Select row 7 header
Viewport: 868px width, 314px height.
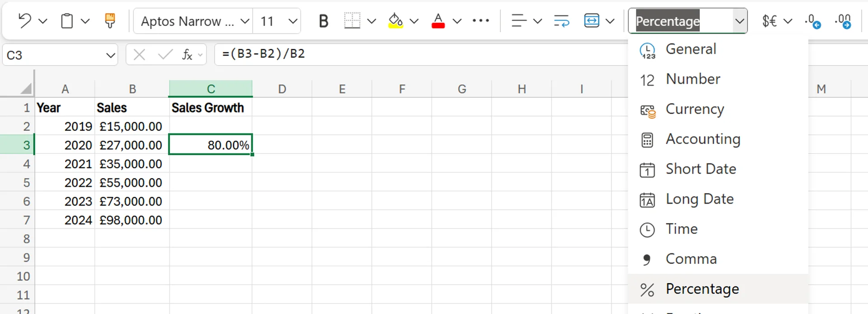pos(17,220)
